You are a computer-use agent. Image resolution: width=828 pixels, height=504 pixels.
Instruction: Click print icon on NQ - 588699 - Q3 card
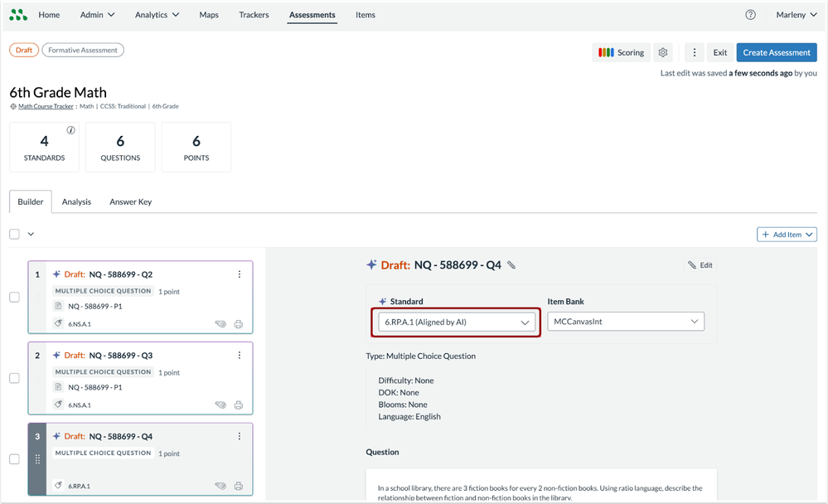239,405
